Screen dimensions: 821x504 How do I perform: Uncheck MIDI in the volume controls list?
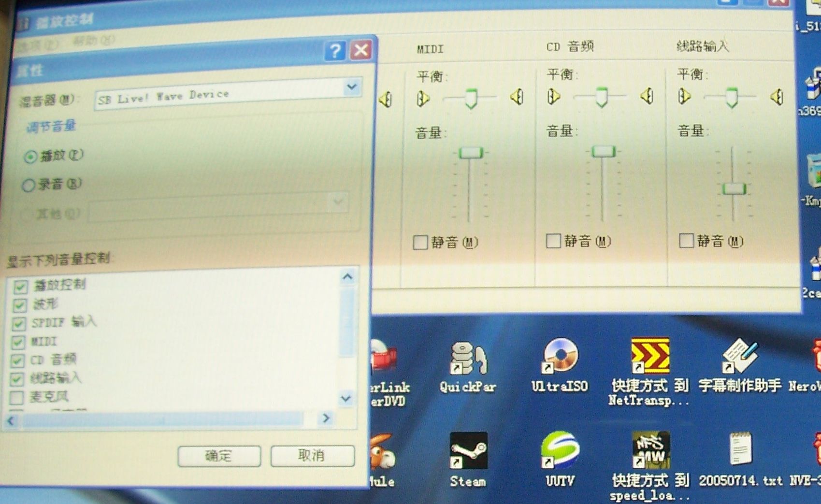18,342
